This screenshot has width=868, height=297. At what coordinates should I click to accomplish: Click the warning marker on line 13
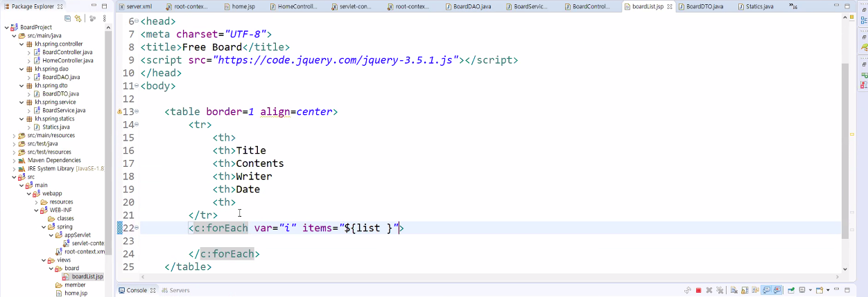click(x=119, y=111)
